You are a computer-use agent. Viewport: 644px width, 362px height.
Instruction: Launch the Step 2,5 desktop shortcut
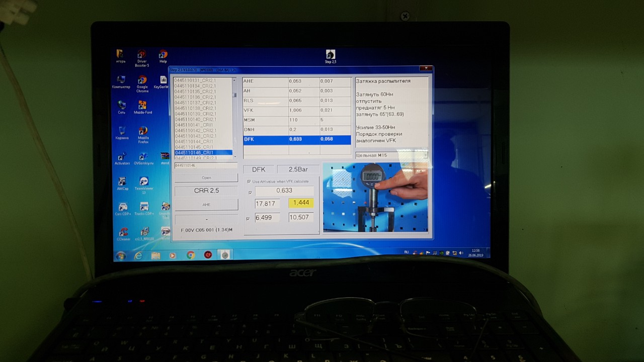[330, 54]
